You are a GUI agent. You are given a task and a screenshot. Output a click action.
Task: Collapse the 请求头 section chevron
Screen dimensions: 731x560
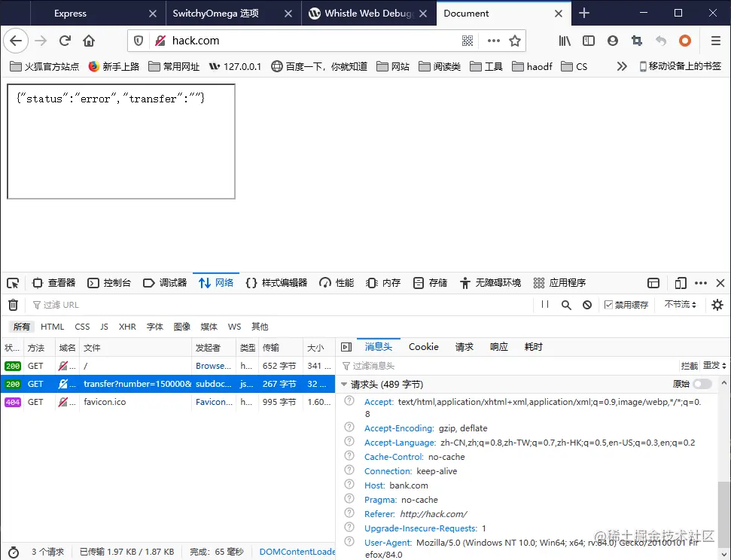click(x=344, y=384)
